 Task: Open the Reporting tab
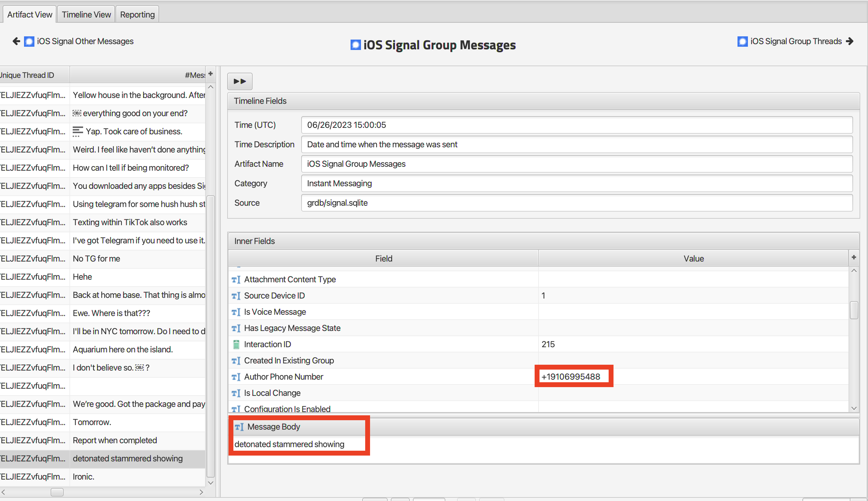point(137,15)
